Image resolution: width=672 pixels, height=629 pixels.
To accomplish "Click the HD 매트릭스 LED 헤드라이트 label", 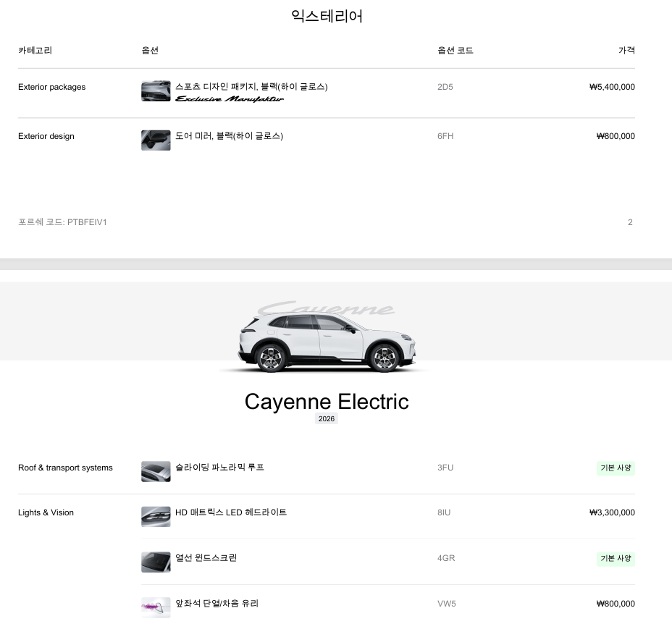I will pos(231,512).
